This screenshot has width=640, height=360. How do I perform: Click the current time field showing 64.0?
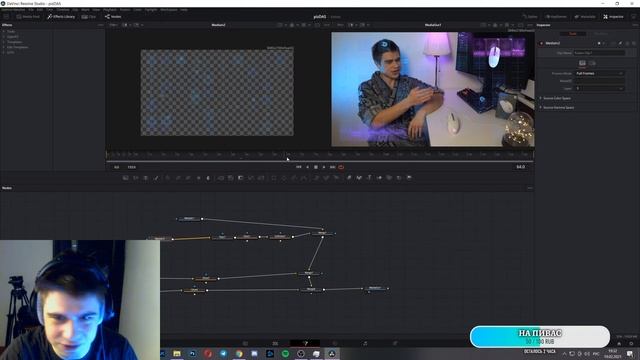point(520,167)
